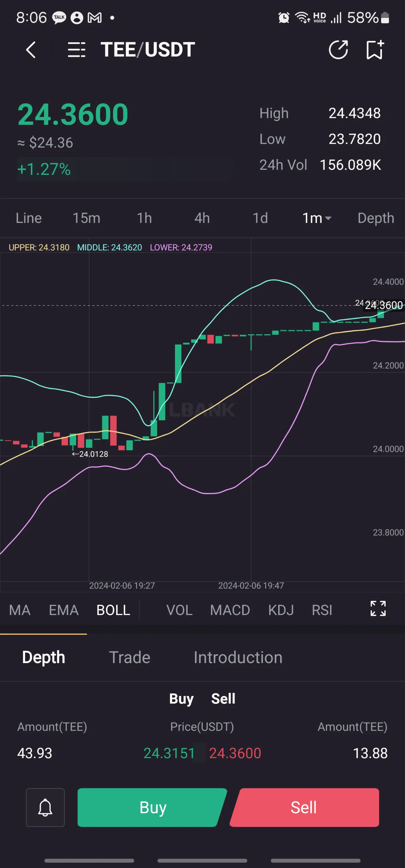Tap the 24.3600 sell price in order book

pyautogui.click(x=235, y=753)
